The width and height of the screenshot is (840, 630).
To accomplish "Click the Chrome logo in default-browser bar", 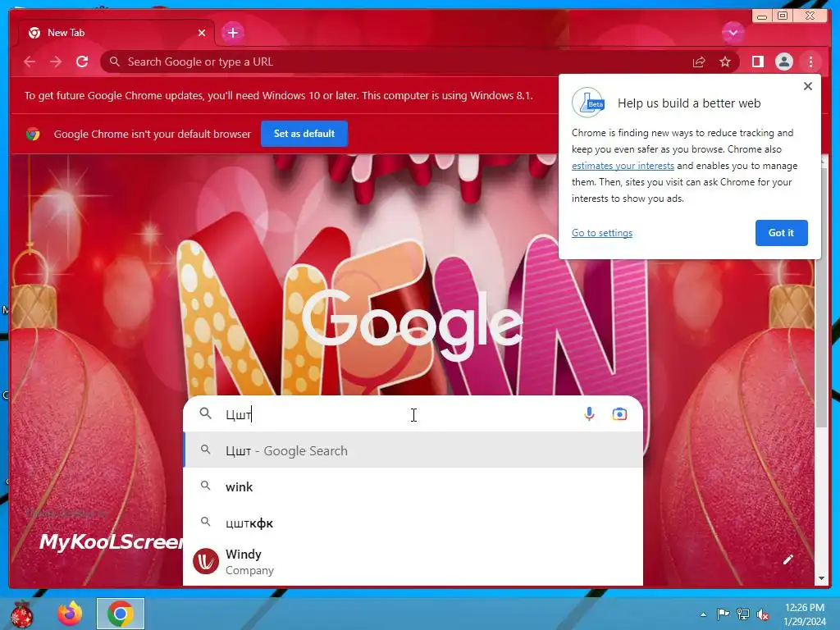I will (x=33, y=134).
